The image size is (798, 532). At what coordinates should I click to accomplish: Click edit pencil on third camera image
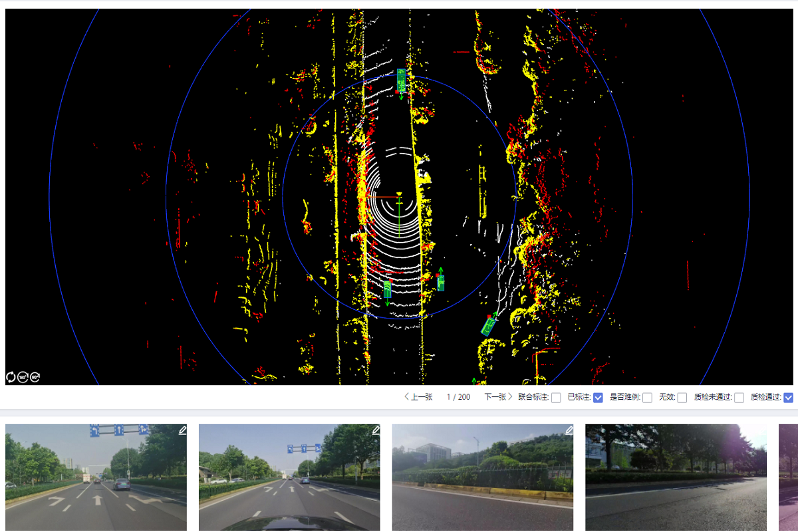569,430
